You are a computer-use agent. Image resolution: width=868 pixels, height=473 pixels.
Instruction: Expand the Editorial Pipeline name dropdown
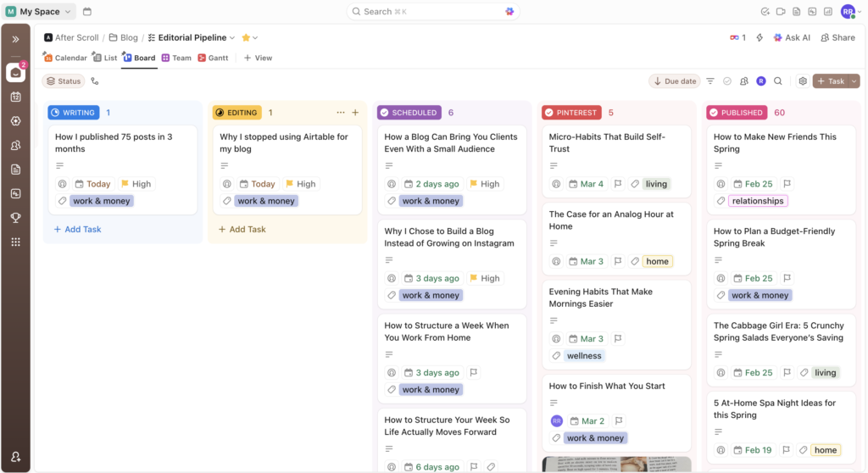232,37
